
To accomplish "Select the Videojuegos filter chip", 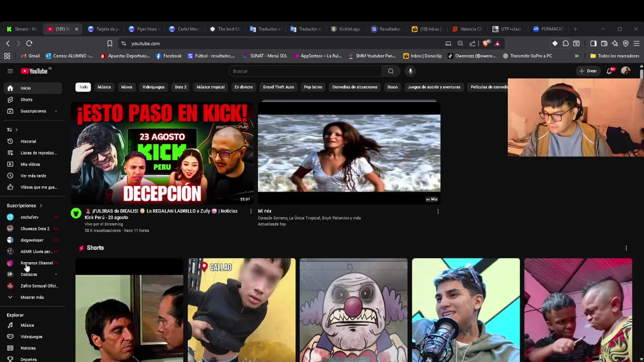I will (153, 87).
